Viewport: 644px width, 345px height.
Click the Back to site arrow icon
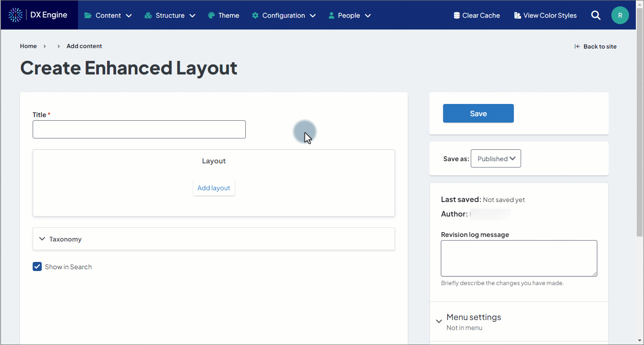pos(577,46)
